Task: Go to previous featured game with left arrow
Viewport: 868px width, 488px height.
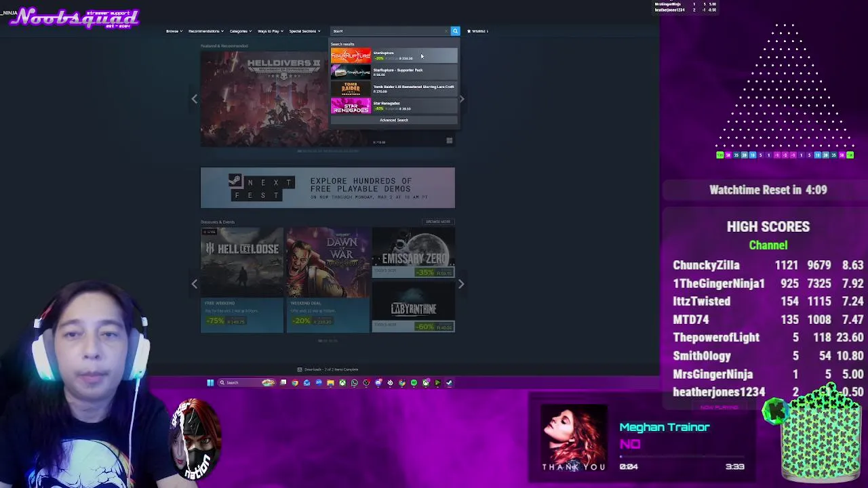Action: click(x=194, y=99)
